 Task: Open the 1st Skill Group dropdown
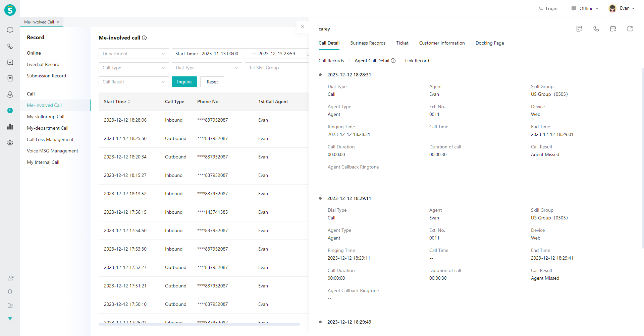[277, 68]
